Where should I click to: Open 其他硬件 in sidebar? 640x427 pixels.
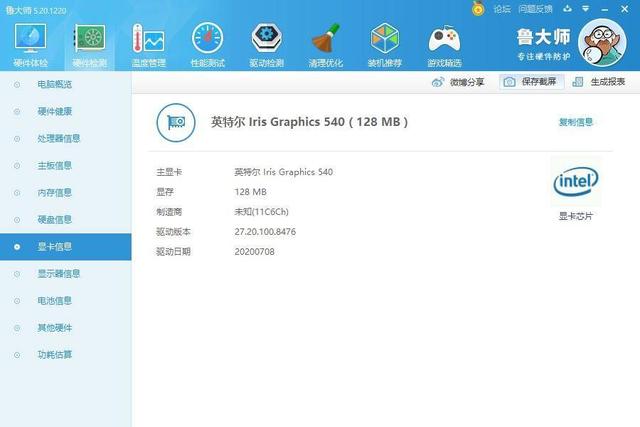(x=55, y=328)
